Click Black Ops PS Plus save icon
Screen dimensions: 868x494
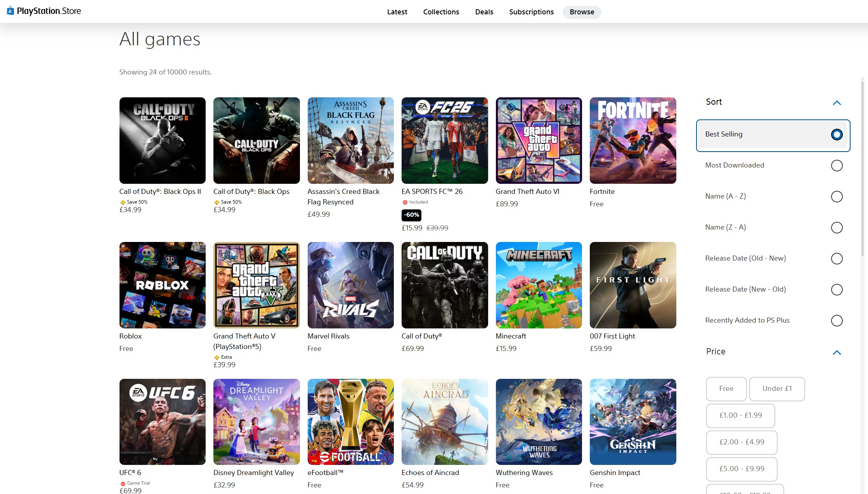[x=217, y=202]
